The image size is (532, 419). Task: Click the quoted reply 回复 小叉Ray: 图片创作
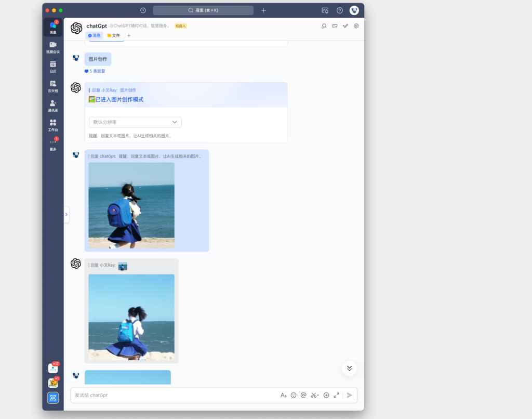[114, 90]
